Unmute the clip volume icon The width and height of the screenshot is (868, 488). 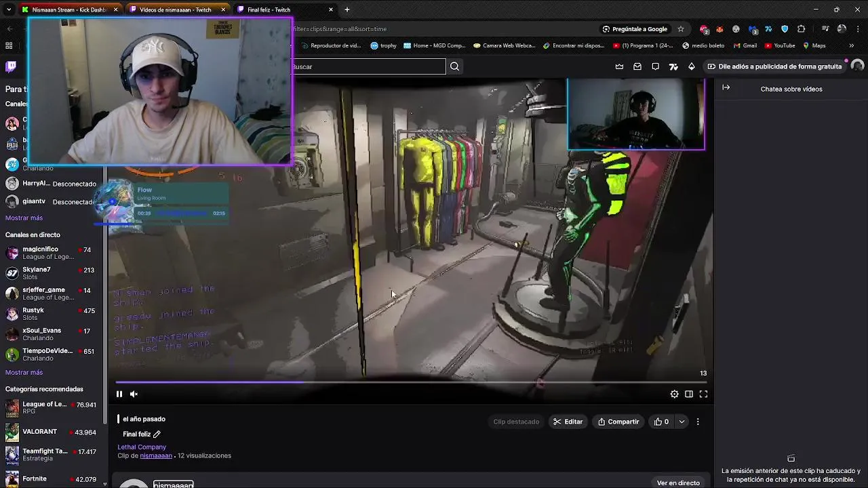click(134, 394)
